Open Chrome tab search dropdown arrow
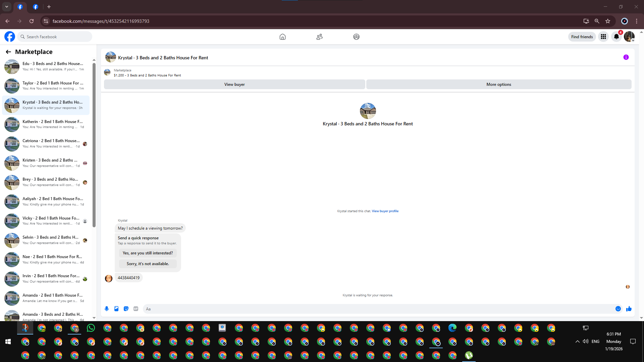This screenshot has height=362, width=644. pyautogui.click(x=7, y=7)
